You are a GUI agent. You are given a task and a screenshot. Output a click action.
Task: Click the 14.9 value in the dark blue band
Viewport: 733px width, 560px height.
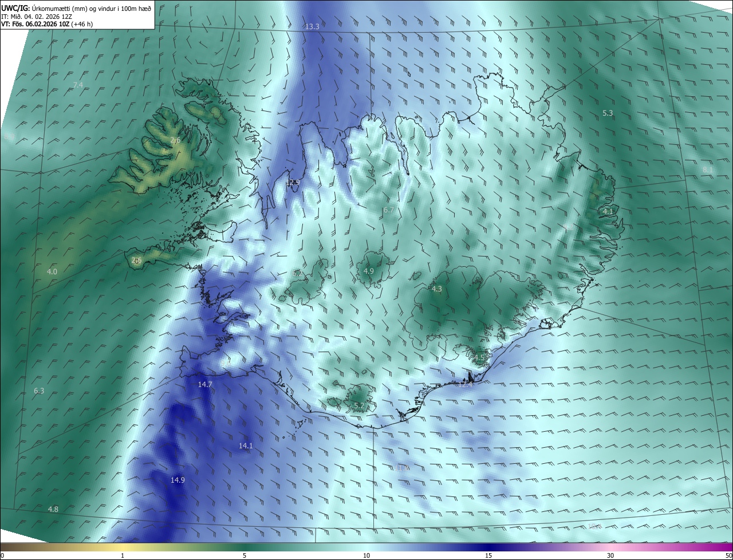(x=178, y=480)
